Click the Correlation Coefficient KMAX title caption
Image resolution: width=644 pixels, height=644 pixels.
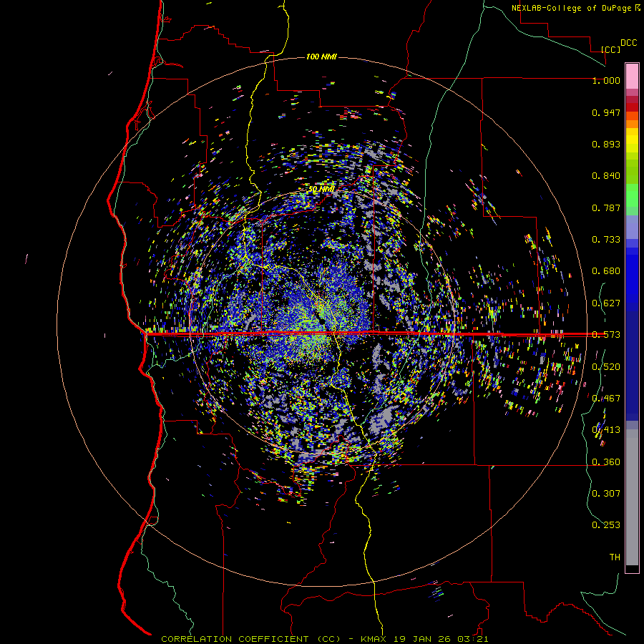pos(325,639)
